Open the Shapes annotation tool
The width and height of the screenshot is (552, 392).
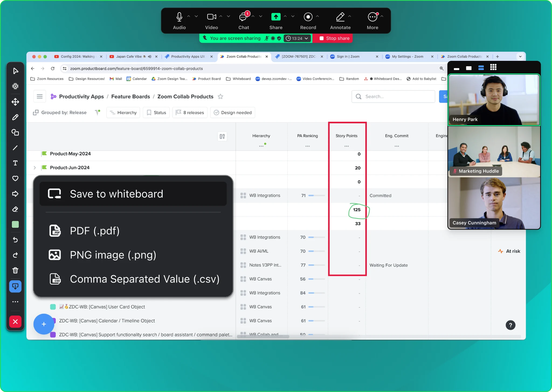[x=15, y=132]
